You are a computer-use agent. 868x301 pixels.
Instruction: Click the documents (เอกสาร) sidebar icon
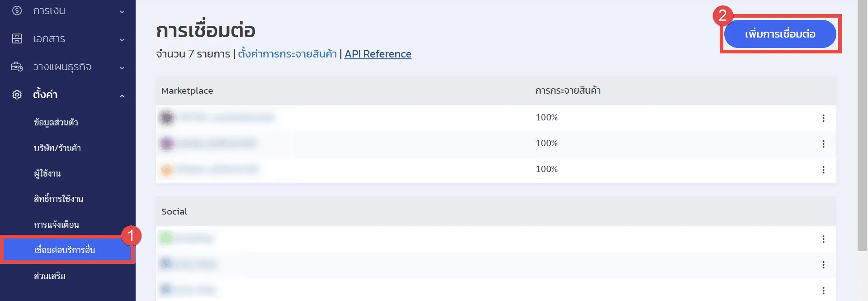pos(17,39)
